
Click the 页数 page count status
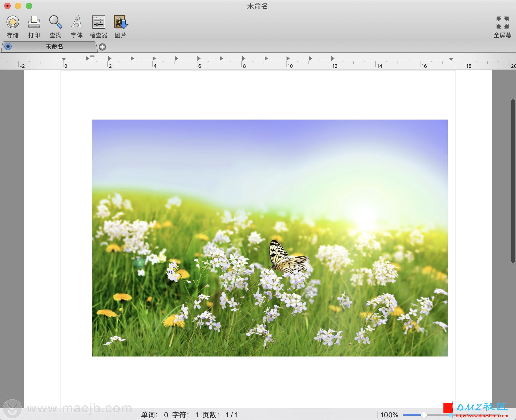pyautogui.click(x=220, y=415)
